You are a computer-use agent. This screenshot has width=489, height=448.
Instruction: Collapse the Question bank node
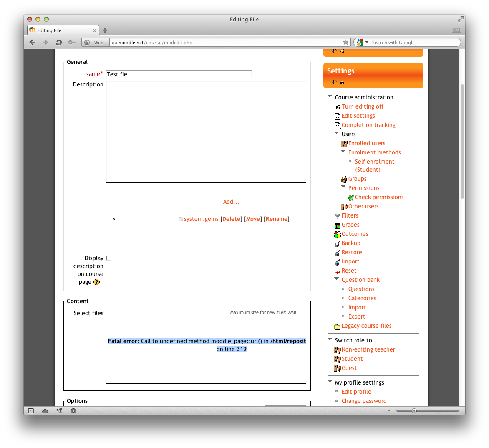[x=336, y=278]
